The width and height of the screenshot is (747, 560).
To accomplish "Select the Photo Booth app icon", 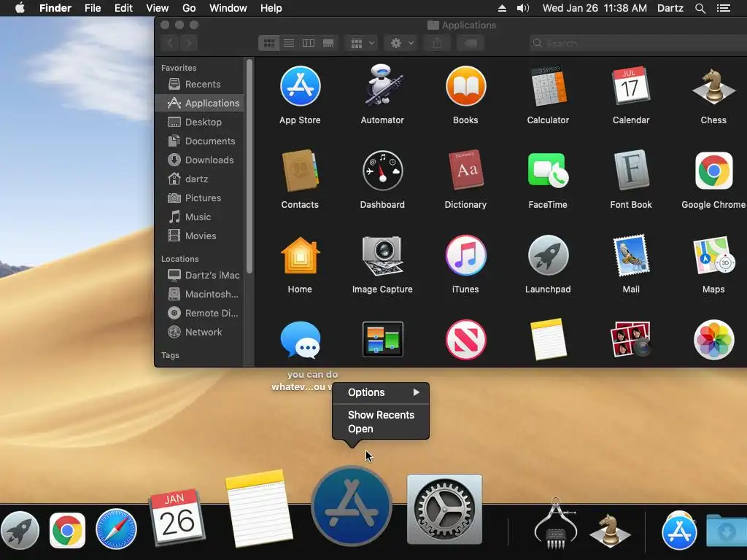I will point(631,340).
